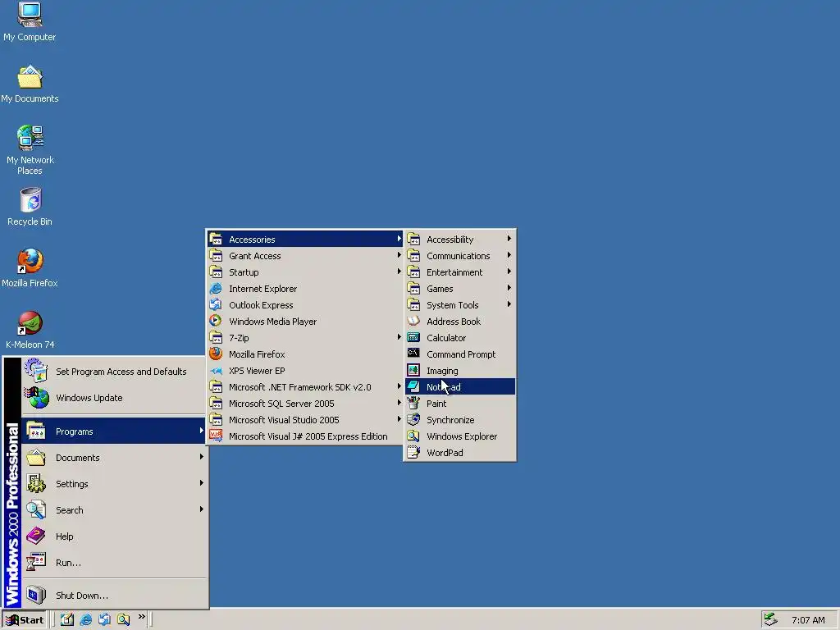This screenshot has height=630, width=840.
Task: Expand Entertainment submenu
Action: pos(460,272)
